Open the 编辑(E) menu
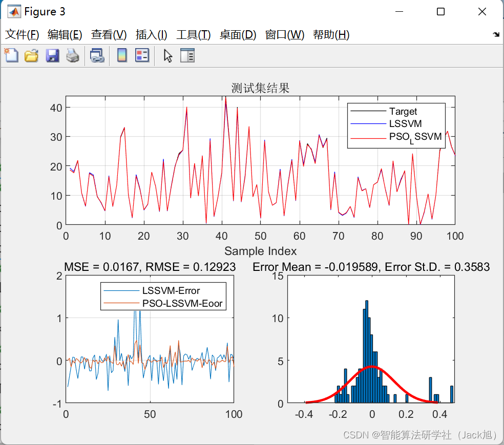This screenshot has height=445, width=504. [x=65, y=34]
